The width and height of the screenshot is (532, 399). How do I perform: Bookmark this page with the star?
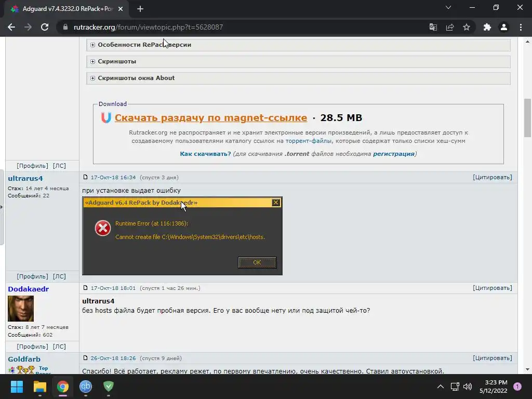pos(467,27)
